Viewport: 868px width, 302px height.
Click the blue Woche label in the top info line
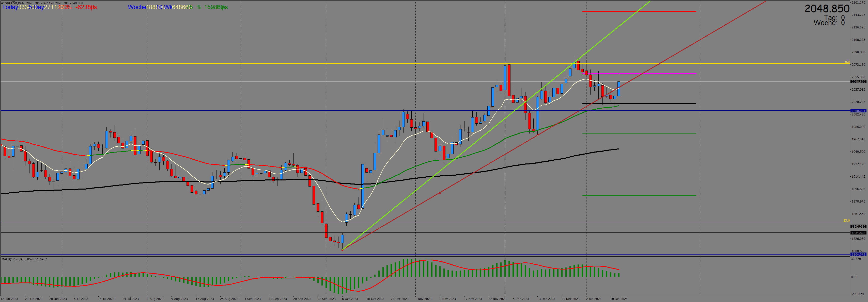(x=136, y=7)
